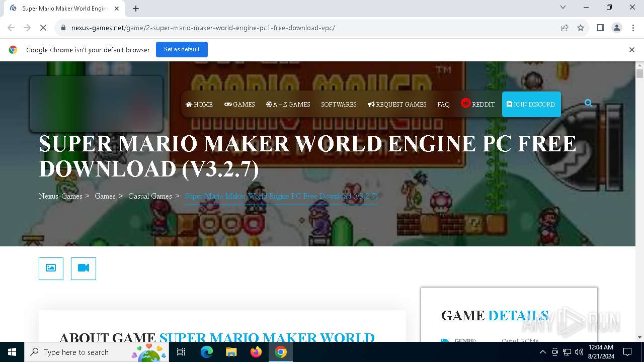Click the JOIN DISCORD button
This screenshot has height=362, width=644.
531,104
